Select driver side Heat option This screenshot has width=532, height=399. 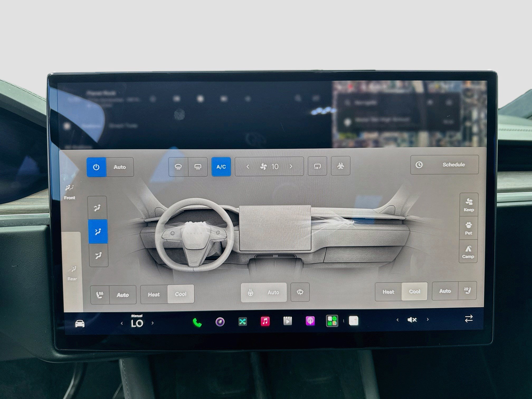point(154,294)
